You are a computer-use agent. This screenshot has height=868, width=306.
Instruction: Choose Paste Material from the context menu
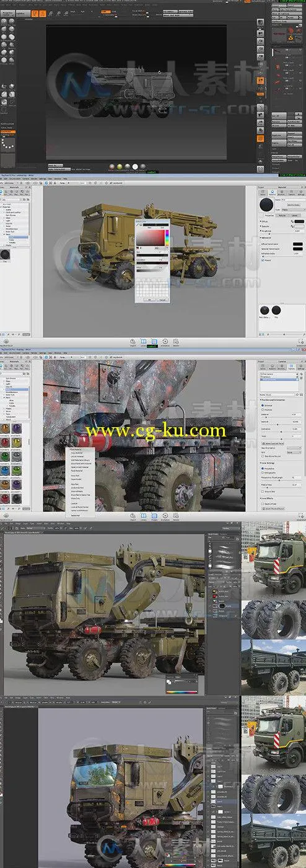(77, 471)
